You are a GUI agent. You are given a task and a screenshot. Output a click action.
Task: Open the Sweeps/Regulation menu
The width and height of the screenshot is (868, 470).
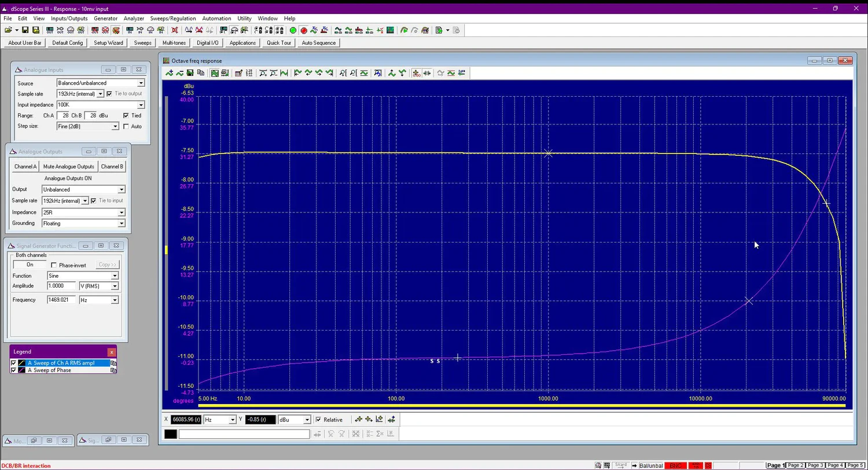(172, 19)
